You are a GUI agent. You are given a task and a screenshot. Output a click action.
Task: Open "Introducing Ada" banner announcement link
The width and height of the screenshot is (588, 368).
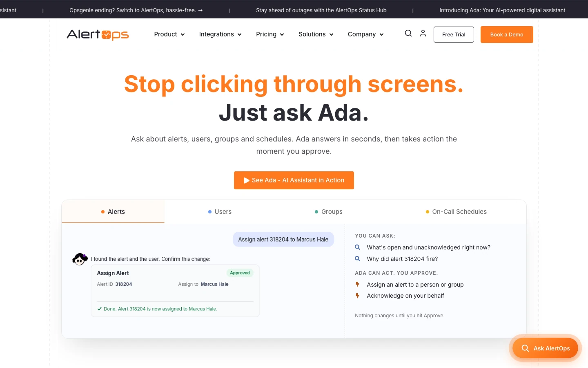point(502,10)
